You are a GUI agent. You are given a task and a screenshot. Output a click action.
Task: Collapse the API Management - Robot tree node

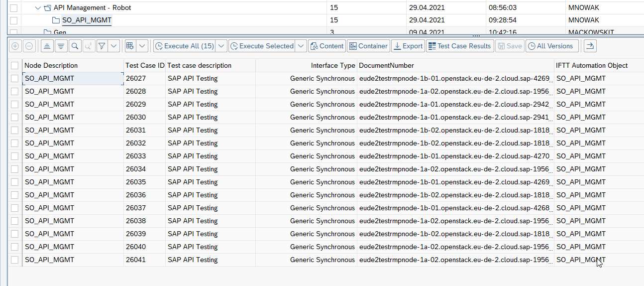[38, 8]
